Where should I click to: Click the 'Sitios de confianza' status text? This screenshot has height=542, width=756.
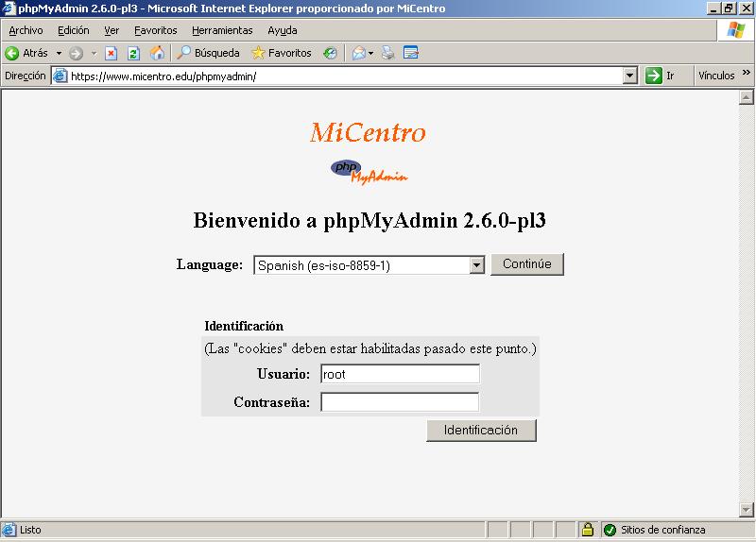(x=663, y=530)
